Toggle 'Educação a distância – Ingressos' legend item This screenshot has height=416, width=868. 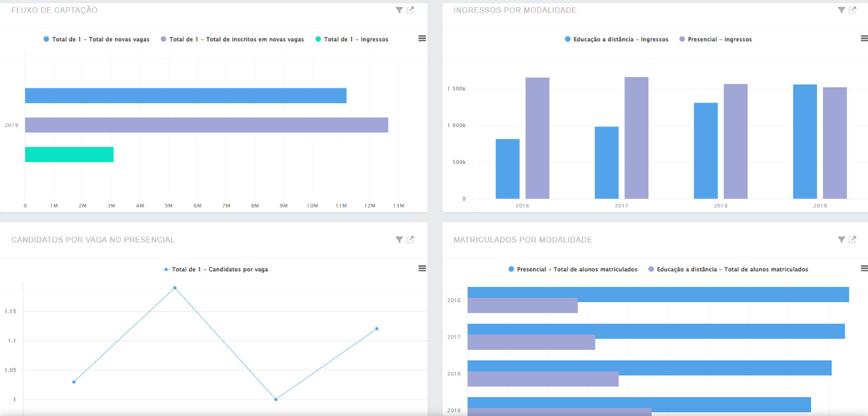[617, 39]
